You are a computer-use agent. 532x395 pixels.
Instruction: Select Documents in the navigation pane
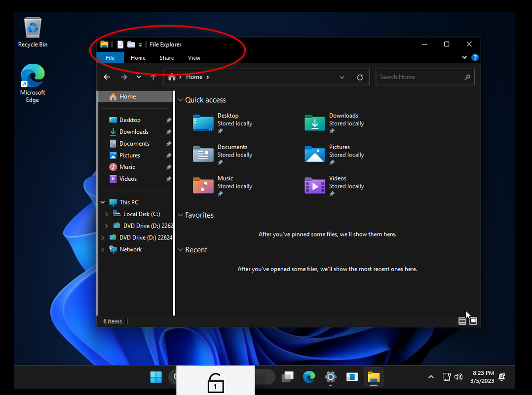tap(135, 144)
